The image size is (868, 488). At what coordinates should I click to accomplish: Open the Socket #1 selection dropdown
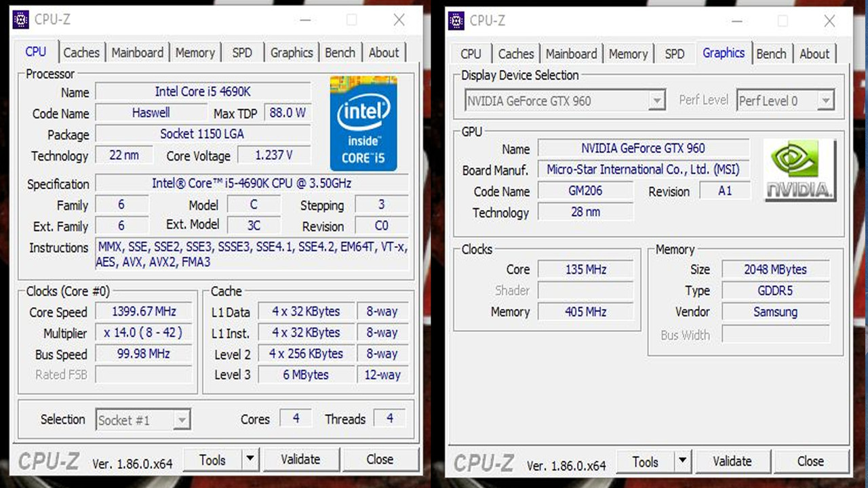coord(181,420)
